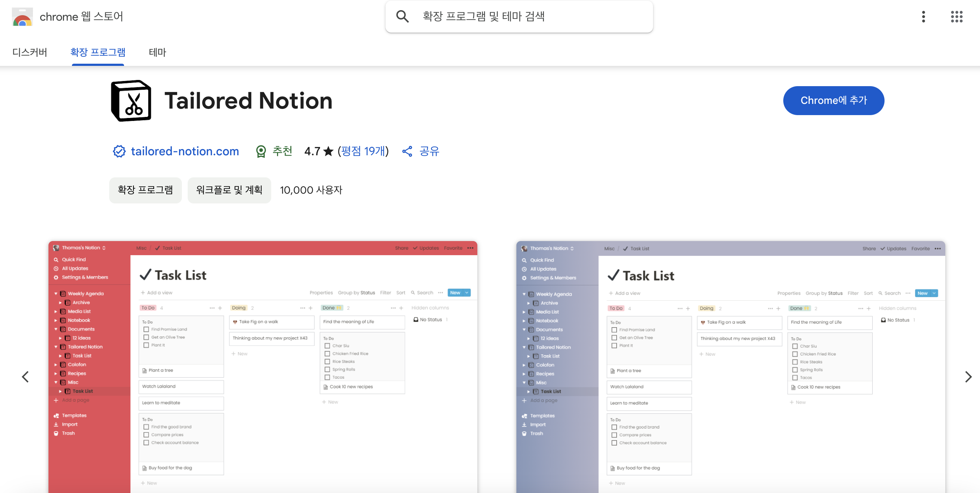Image resolution: width=980 pixels, height=493 pixels.
Task: Collapse the Weekly Agenda tree item
Action: [56, 293]
